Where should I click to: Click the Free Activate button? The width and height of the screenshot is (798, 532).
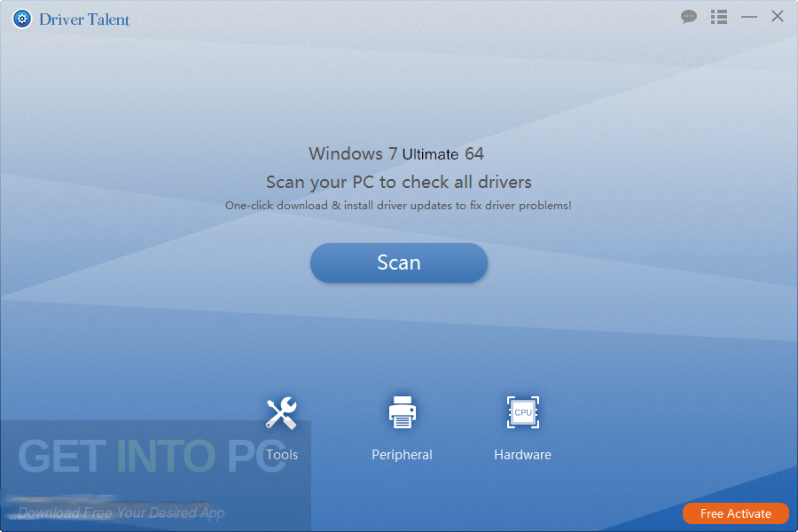tap(735, 513)
